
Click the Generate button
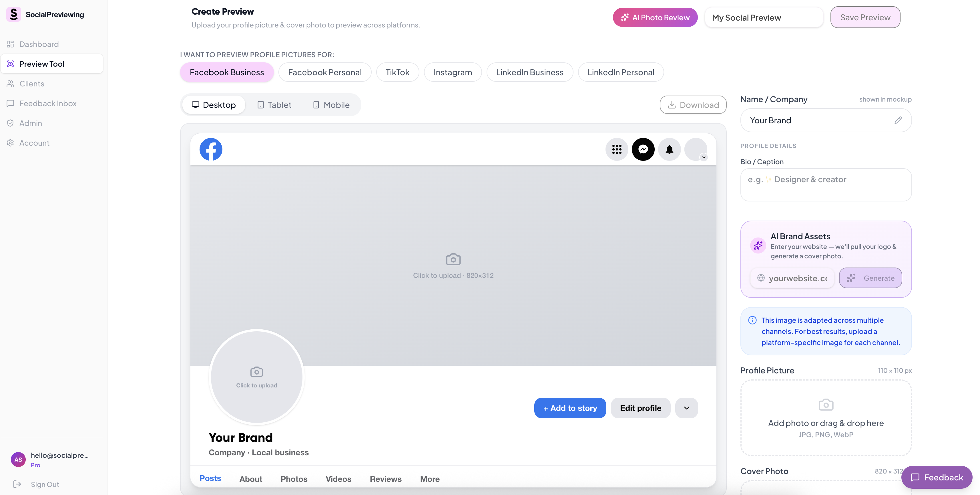[870, 278]
